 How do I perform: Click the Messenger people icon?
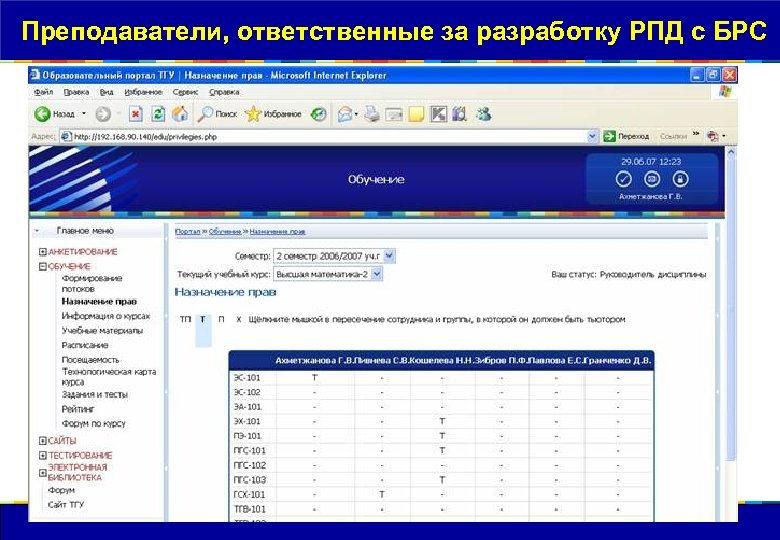pos(484,114)
